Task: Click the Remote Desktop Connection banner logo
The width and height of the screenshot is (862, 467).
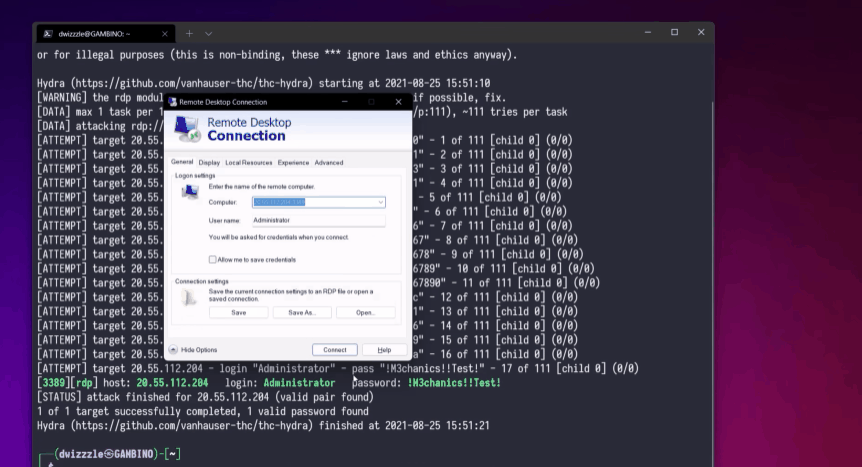Action: pos(187,130)
